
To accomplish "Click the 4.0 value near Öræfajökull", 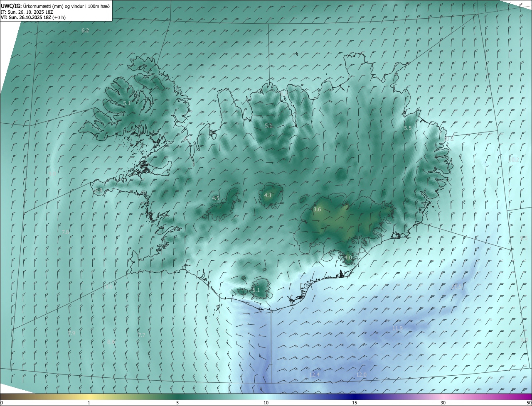I will (x=348, y=257).
